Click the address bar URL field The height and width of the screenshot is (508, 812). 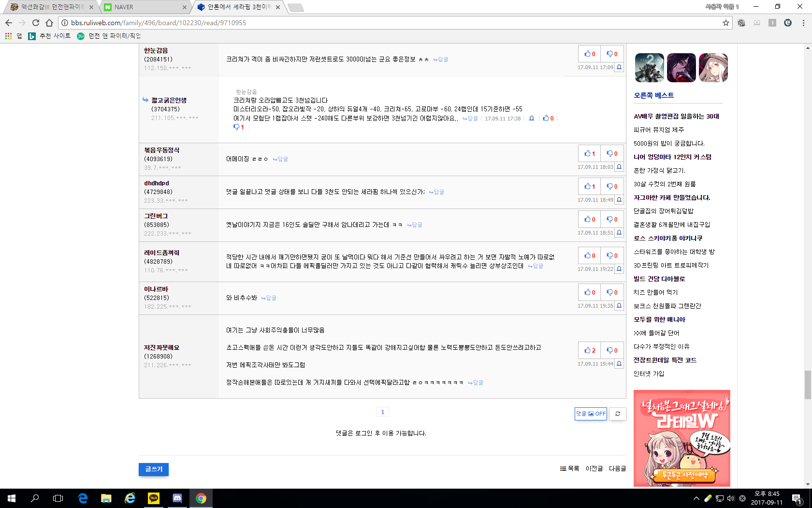387,23
